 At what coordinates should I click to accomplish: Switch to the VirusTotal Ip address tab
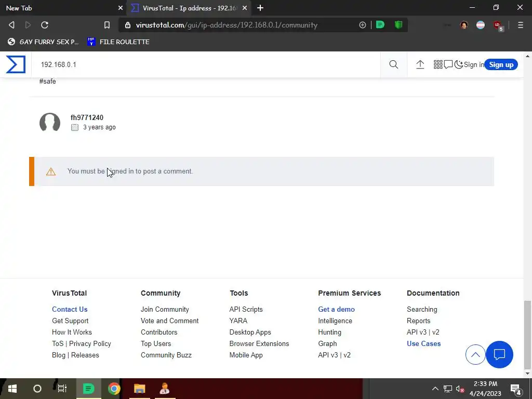(x=189, y=8)
